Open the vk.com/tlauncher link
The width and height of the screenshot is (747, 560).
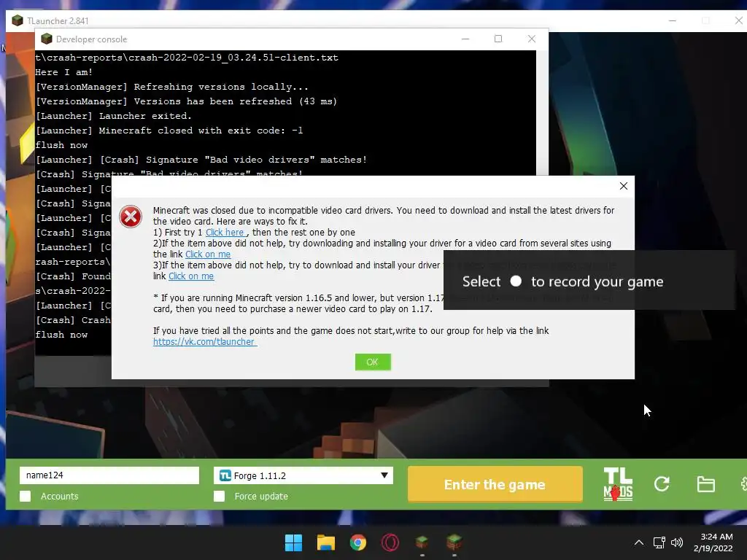coord(205,341)
